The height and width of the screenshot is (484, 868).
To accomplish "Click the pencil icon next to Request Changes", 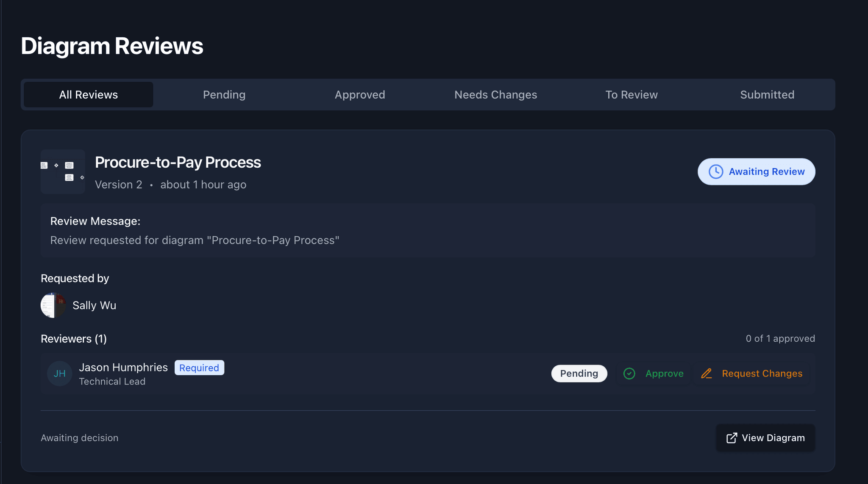I will click(x=707, y=373).
